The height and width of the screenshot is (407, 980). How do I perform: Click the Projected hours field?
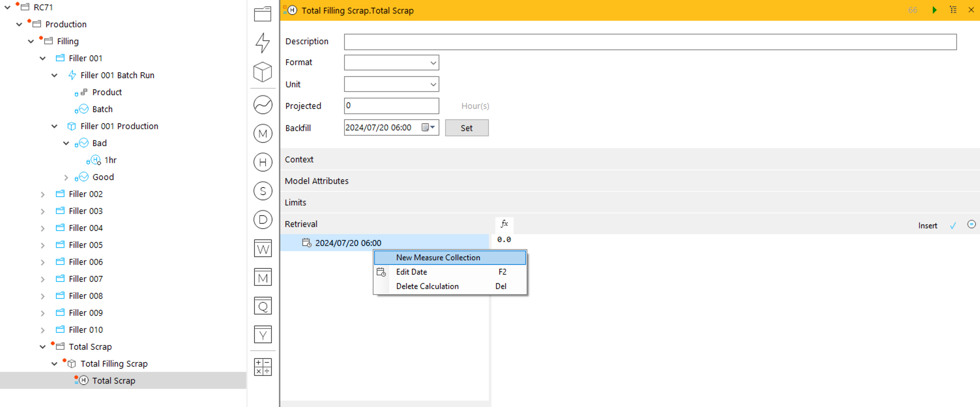coord(391,106)
